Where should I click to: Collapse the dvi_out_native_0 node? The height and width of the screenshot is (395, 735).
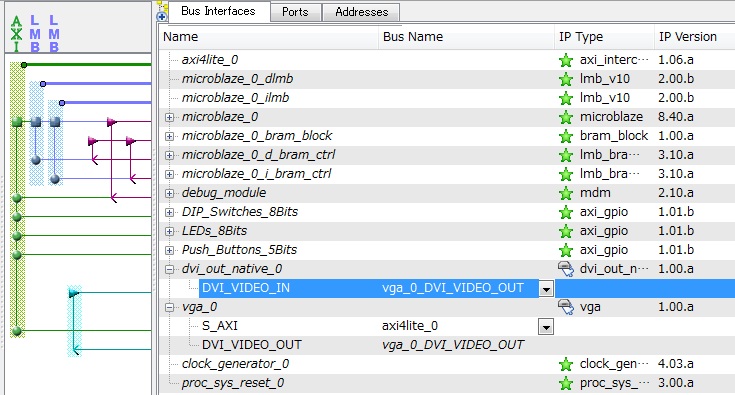tap(170, 269)
